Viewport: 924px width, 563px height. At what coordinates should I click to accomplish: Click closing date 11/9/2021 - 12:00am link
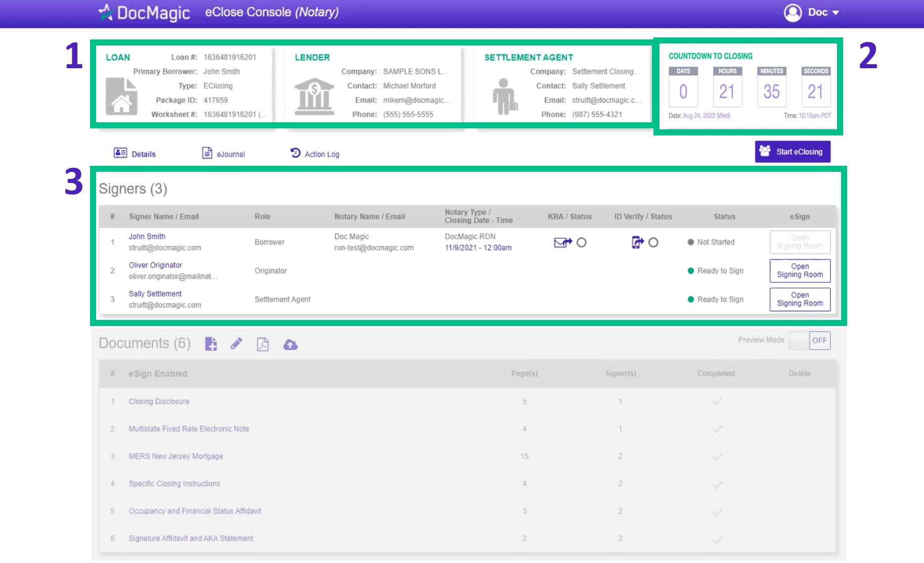(x=478, y=248)
